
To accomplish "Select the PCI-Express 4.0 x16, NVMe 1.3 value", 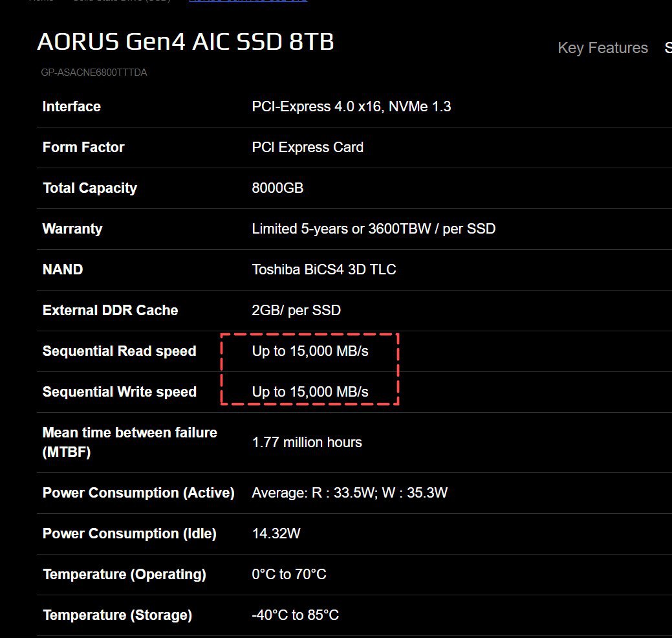I will tap(351, 106).
